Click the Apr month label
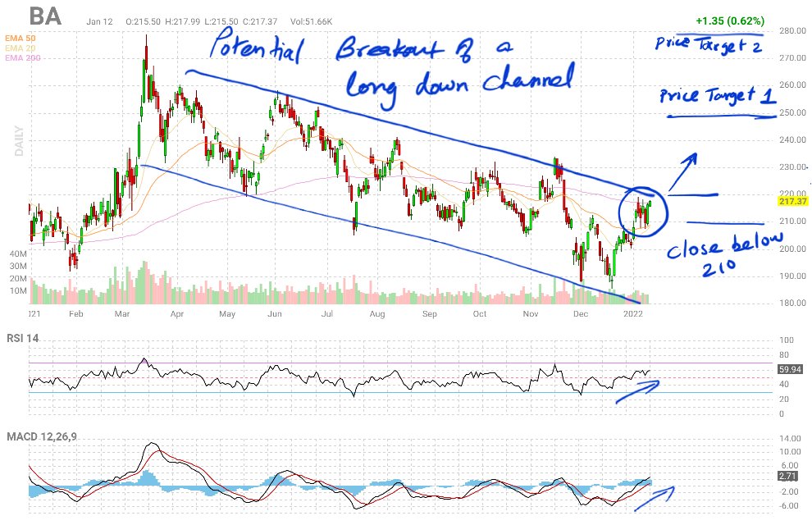812x525 pixels. (x=177, y=313)
